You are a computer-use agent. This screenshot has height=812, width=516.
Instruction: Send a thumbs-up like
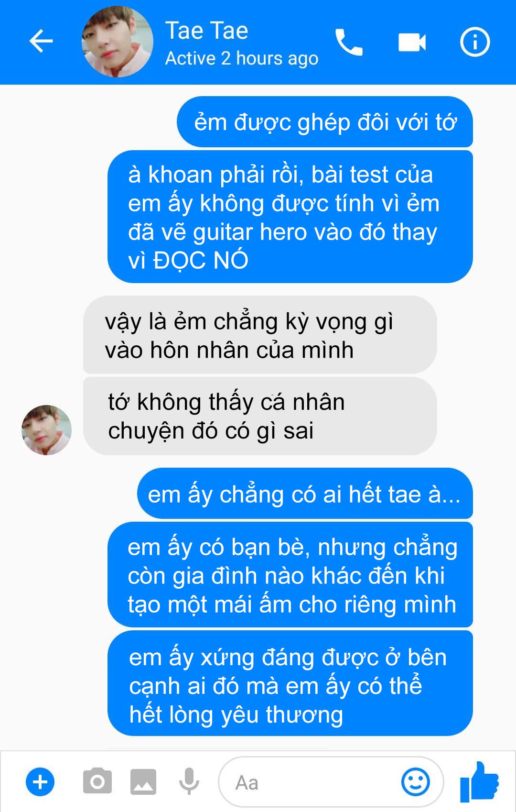click(x=479, y=781)
